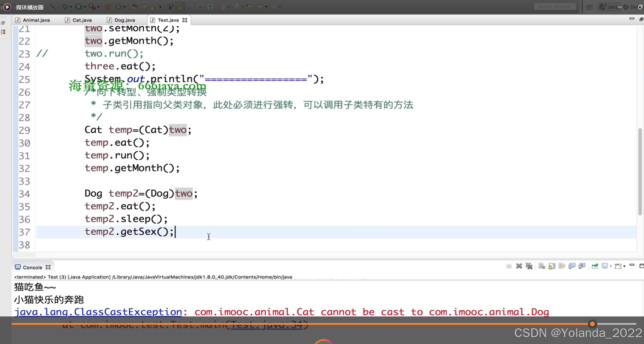Viewport: 644px width, 344px height.
Task: Switch to the Dog.java editor tab
Action: 121,20
